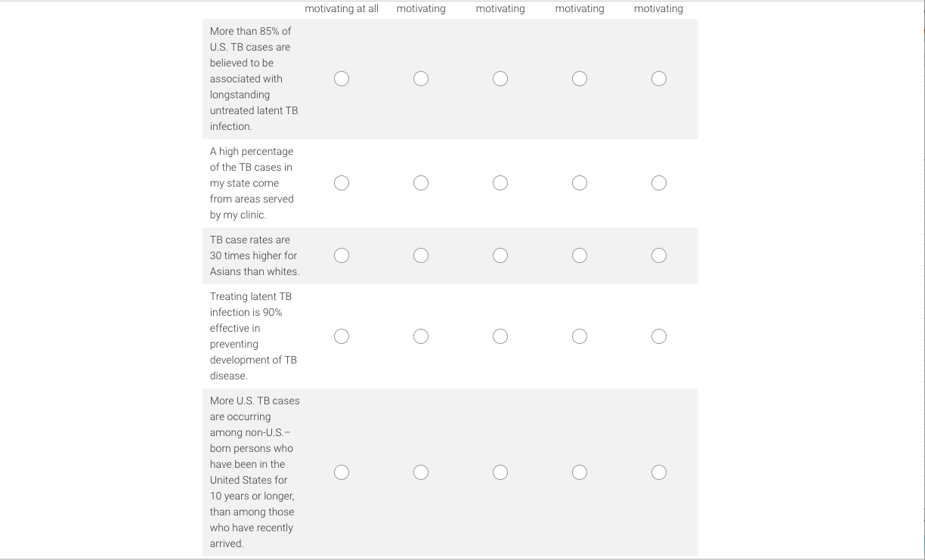
Task: Pick fourth column radio for '90% effective' treatment row
Action: (580, 336)
